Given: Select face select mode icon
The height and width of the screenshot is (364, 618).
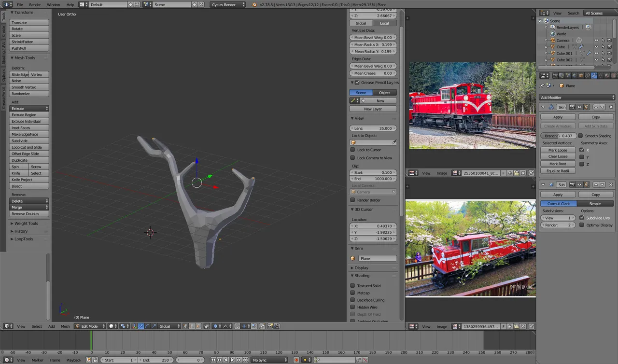Looking at the screenshot, I should (198, 326).
